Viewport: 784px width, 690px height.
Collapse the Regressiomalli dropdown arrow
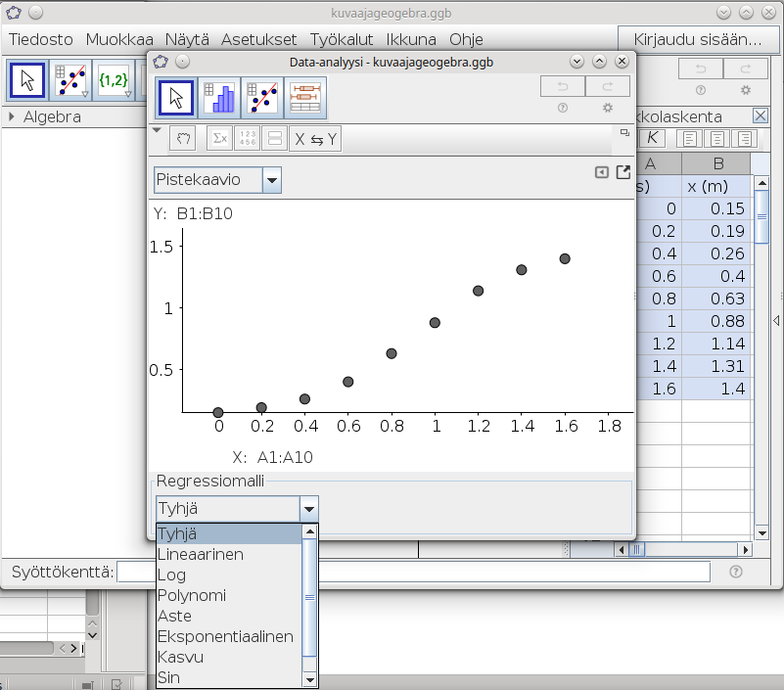[x=308, y=509]
